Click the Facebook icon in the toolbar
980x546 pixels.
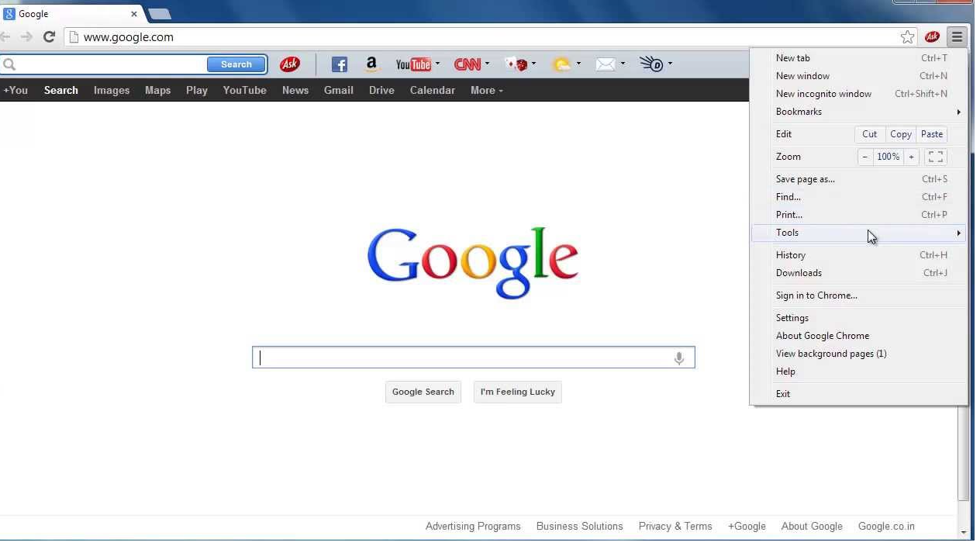(x=339, y=65)
